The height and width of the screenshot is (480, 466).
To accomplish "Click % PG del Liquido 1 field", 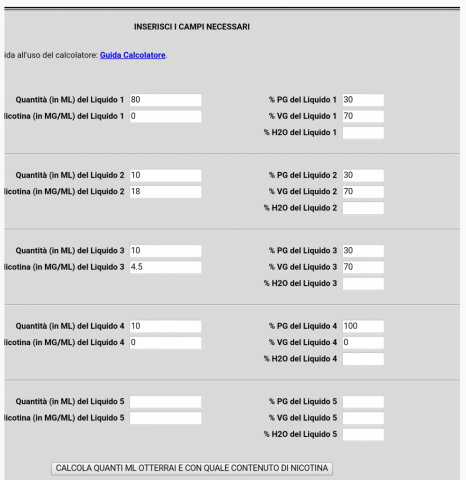I will coord(363,100).
